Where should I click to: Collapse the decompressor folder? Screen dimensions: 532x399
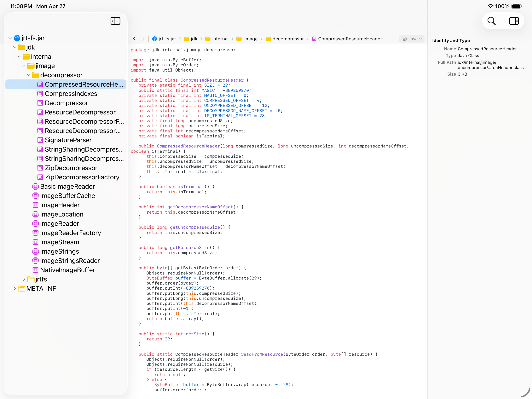[x=29, y=75]
